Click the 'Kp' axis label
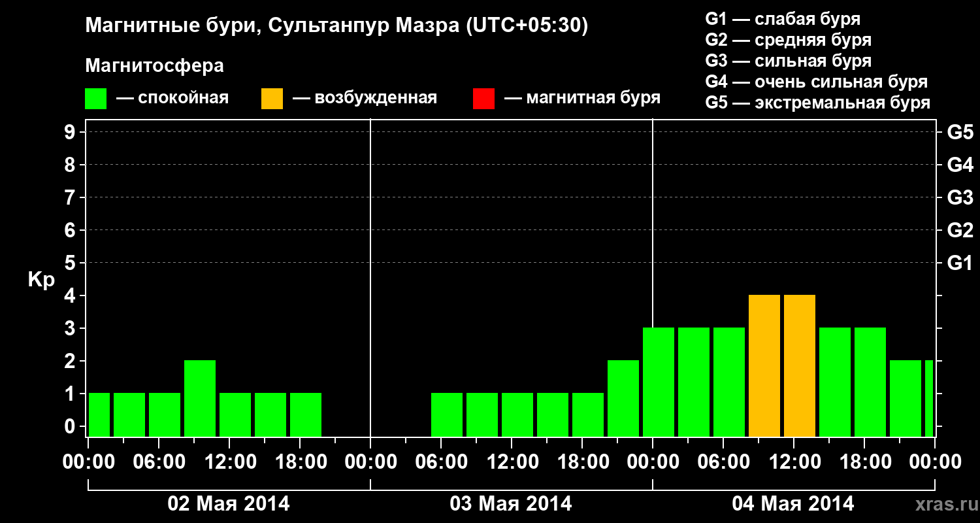 tap(41, 280)
